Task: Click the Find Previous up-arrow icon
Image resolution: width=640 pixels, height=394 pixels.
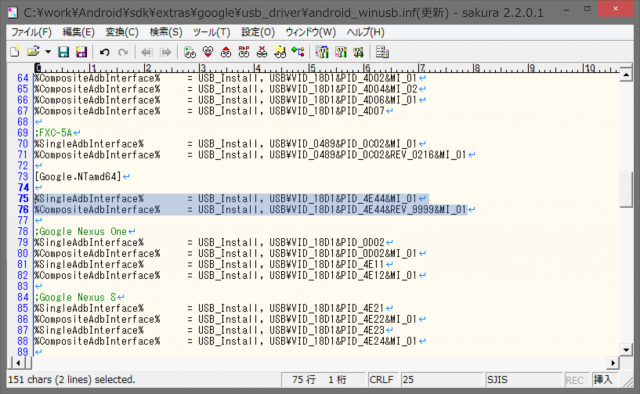Action: (x=226, y=52)
